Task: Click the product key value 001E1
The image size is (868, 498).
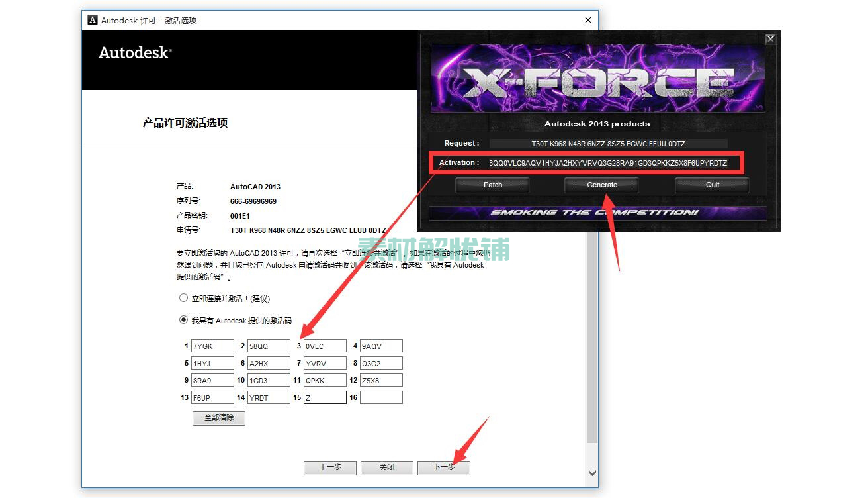Action: (x=239, y=216)
